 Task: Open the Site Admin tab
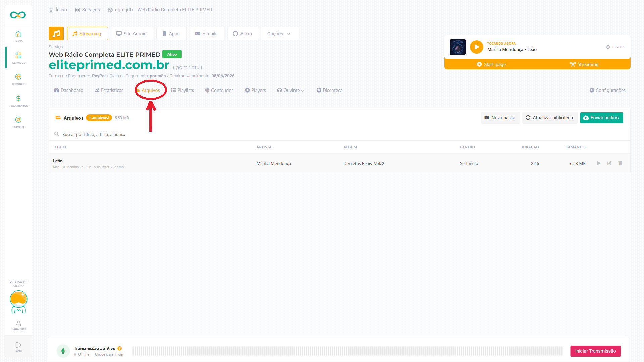132,34
